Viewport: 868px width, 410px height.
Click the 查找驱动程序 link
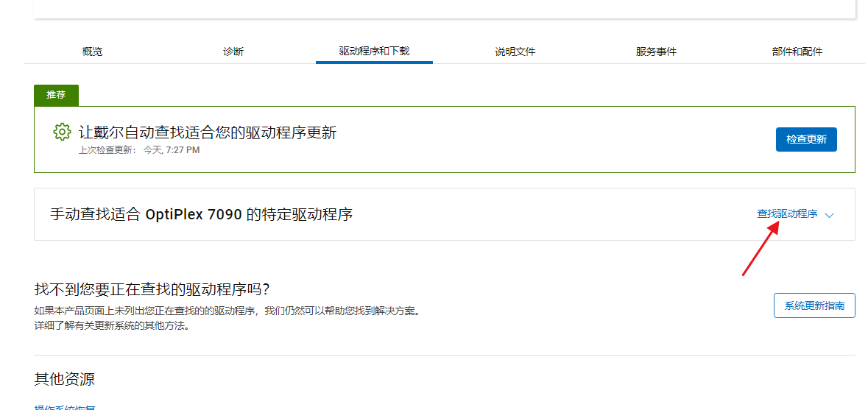point(787,214)
